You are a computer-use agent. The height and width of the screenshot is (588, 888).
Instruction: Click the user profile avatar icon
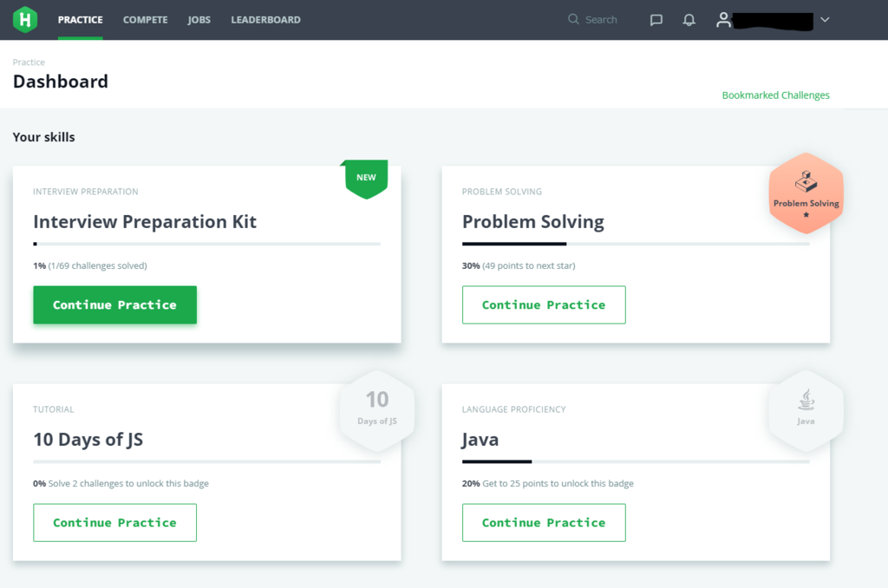pos(723,20)
